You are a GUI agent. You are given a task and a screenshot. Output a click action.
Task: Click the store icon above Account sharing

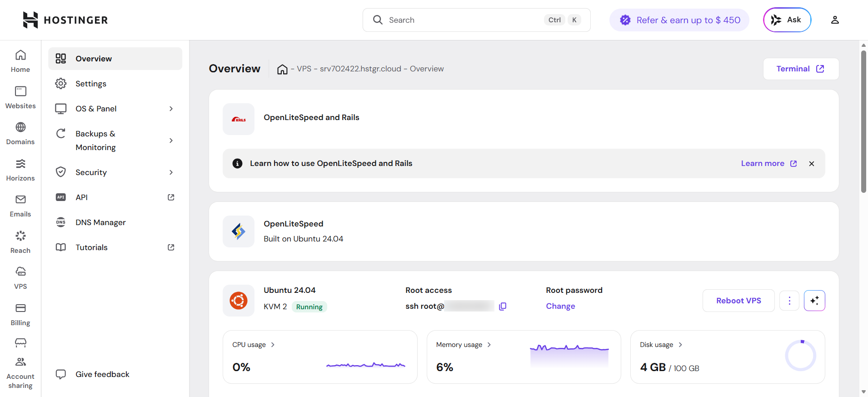[20, 342]
